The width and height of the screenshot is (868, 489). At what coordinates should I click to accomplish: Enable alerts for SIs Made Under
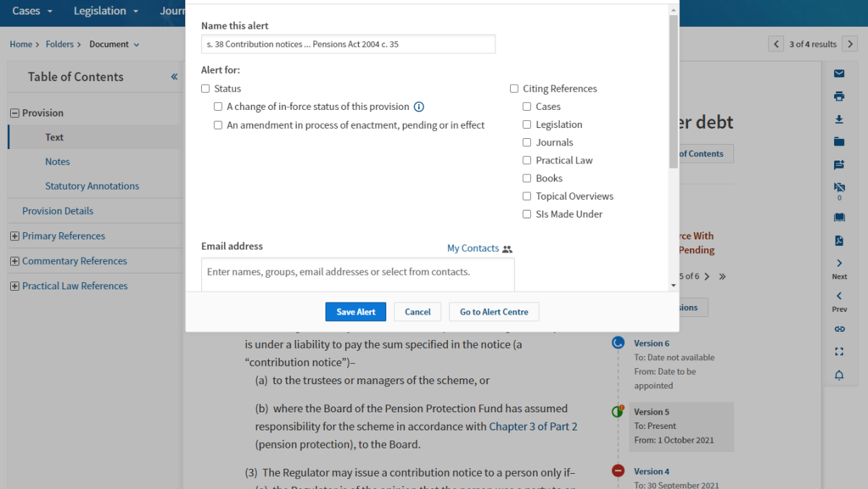click(527, 213)
